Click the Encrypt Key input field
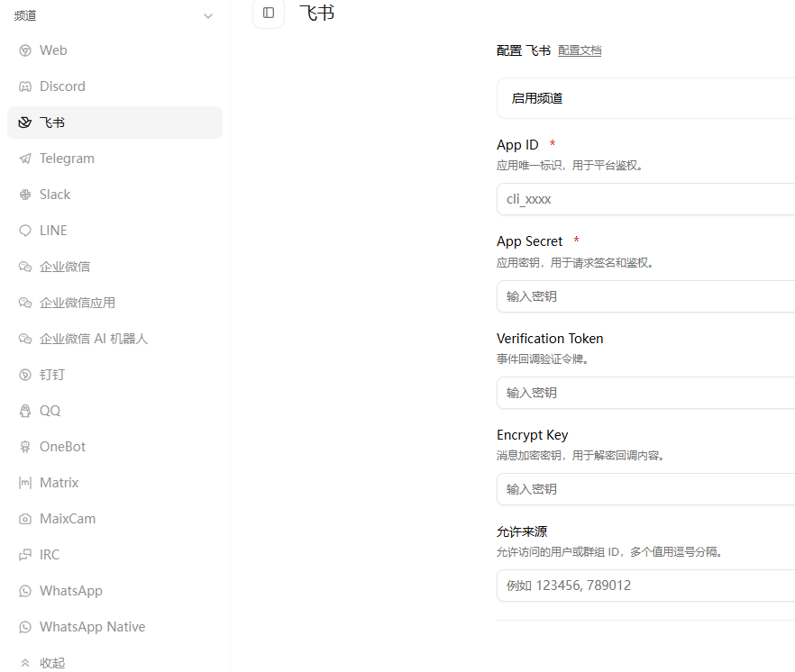Image resolution: width=795 pixels, height=672 pixels. tap(645, 489)
